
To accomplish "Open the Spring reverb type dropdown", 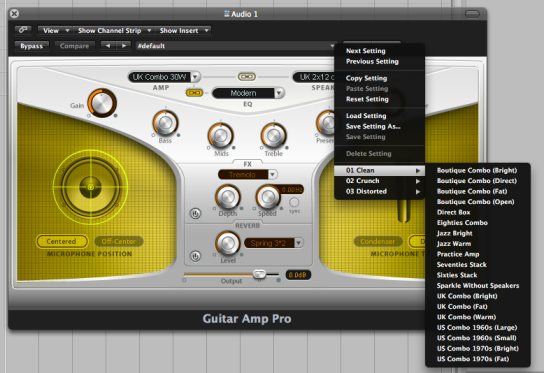I will [273, 243].
